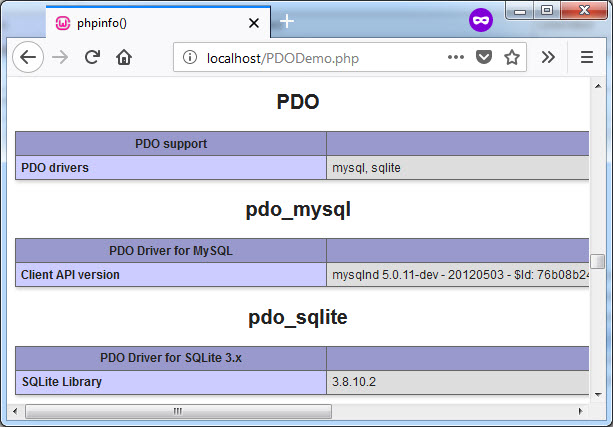
Task: Click the private browsing mask icon
Action: coord(481,20)
